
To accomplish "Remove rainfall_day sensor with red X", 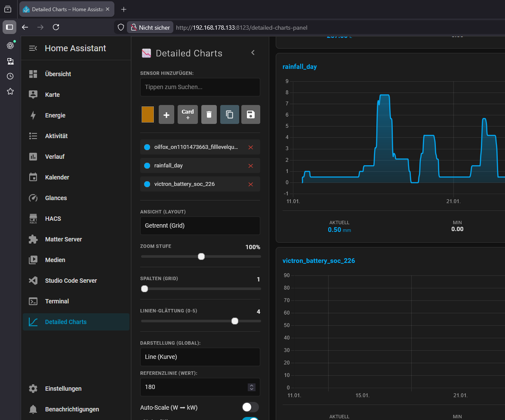I will (x=251, y=166).
